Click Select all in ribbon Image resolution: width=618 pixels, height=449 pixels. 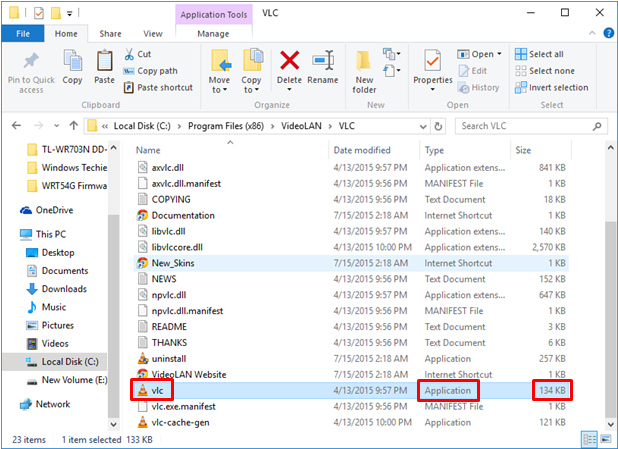539,54
